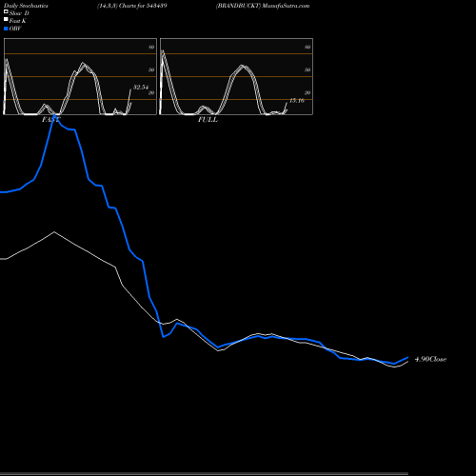Click the 50 axis label in FULL chart
476x476 pixels.
307,69
